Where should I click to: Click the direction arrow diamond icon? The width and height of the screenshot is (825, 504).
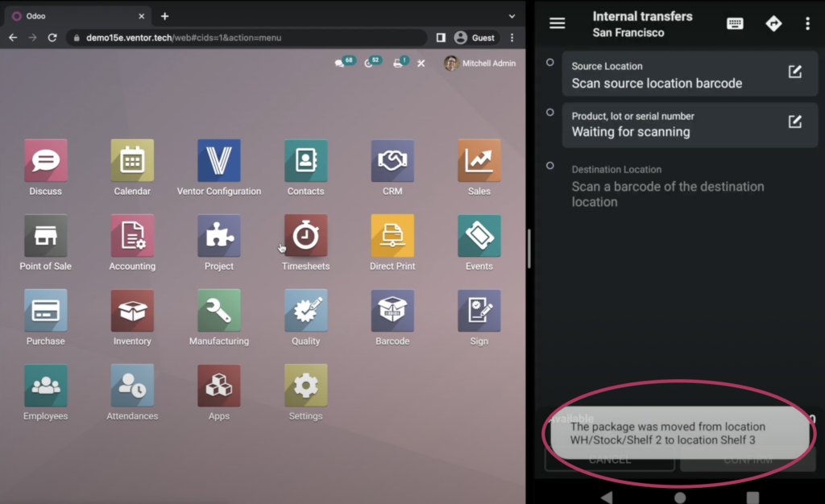click(773, 23)
